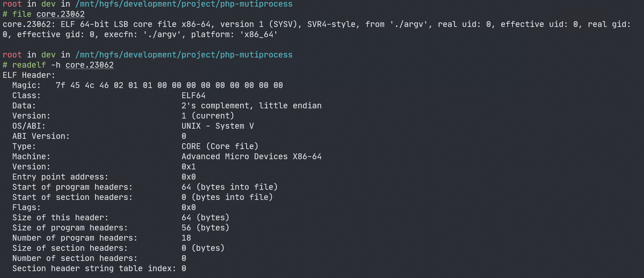Click the value 18 for program headers

click(186, 238)
